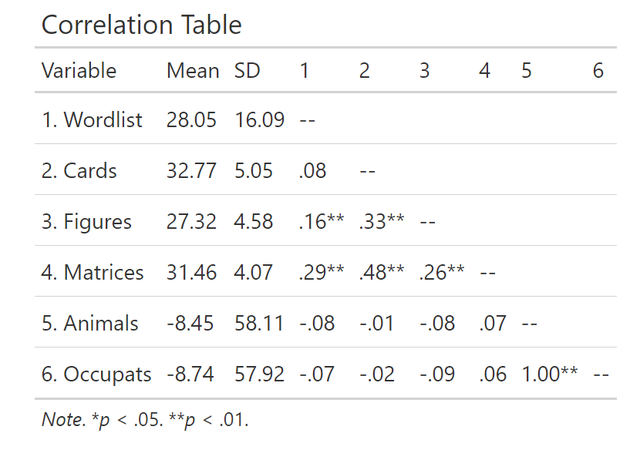The width and height of the screenshot is (640, 460).
Task: Click the Occupats SD value 57.92
Action: coord(260,374)
